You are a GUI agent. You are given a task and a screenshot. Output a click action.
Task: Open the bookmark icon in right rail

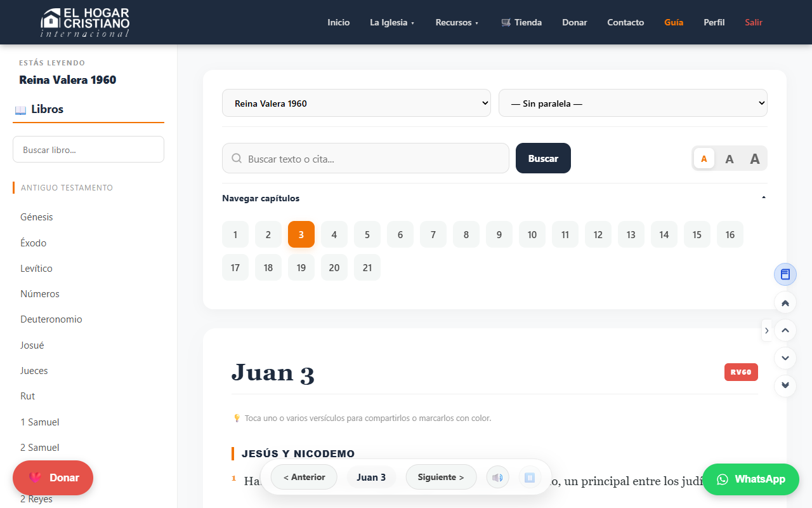[785, 275]
